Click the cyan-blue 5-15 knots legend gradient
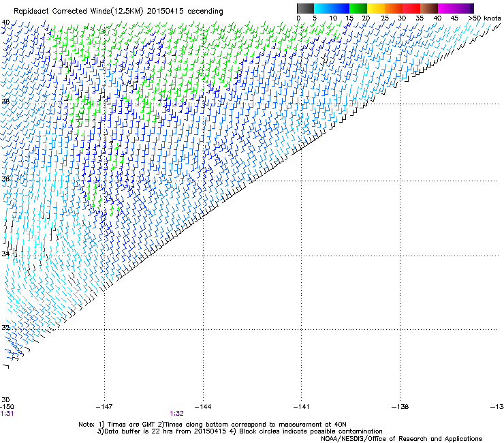 (332, 8)
